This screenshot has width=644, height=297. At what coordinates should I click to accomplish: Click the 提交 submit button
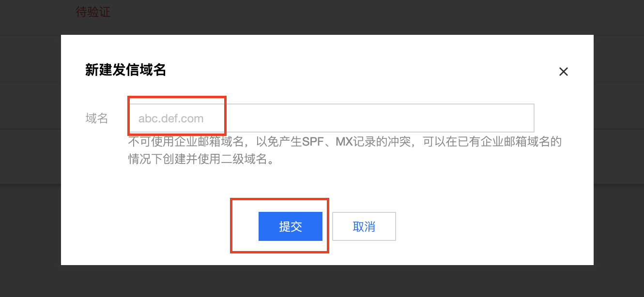tap(291, 226)
